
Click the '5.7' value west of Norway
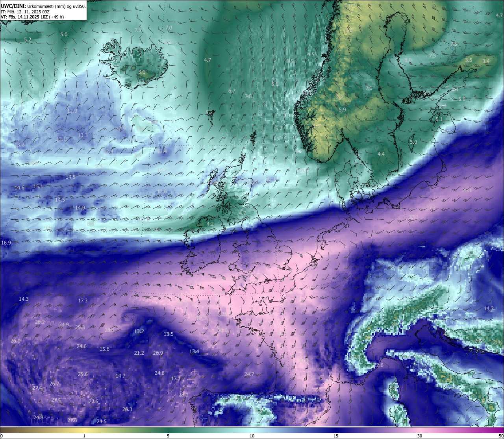(x=279, y=129)
